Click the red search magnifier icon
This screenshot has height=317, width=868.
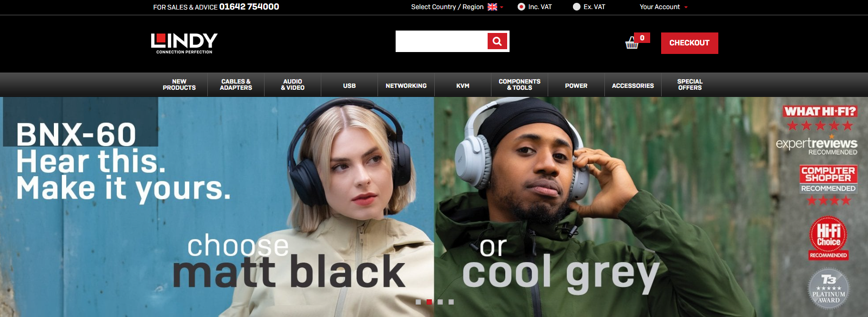tap(497, 42)
